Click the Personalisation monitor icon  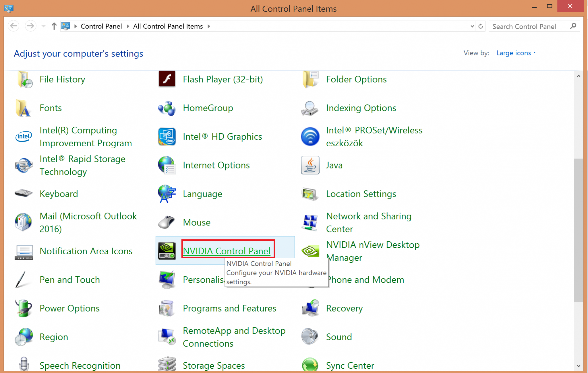pos(167,279)
